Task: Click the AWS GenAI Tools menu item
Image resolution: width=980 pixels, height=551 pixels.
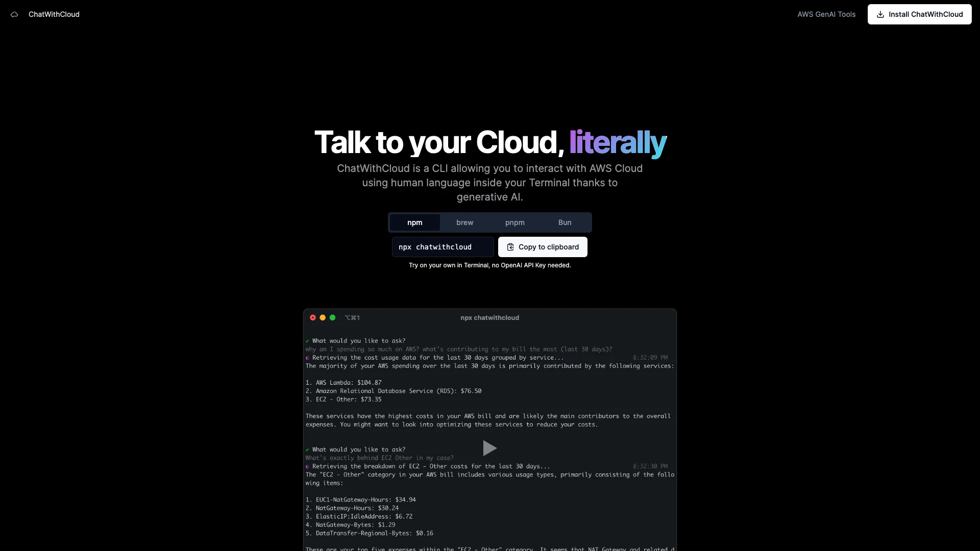Action: pyautogui.click(x=826, y=14)
